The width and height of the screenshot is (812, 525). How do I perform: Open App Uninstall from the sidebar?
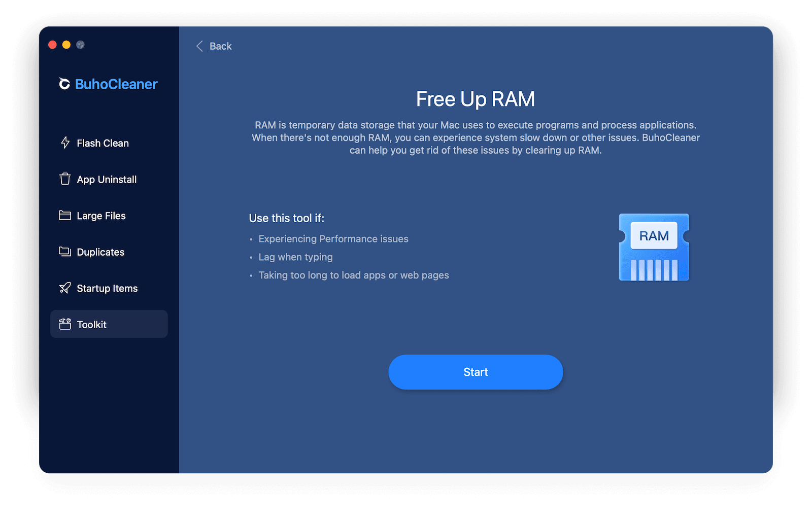pyautogui.click(x=106, y=179)
